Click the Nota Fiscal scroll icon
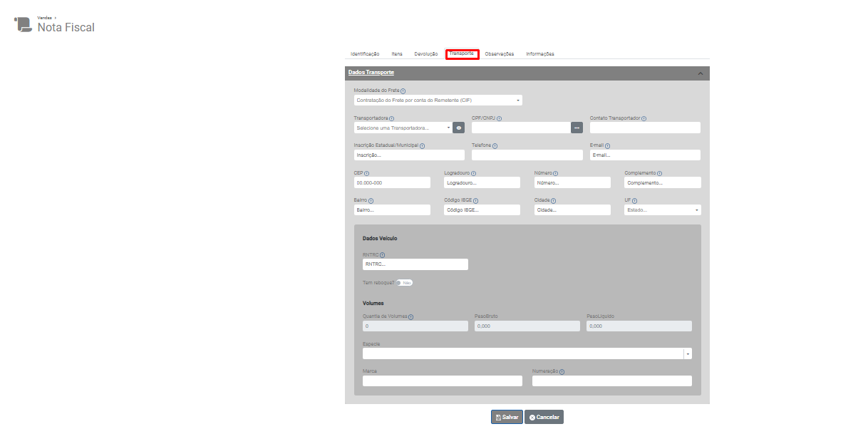This screenshot has width=868, height=429. 24,25
